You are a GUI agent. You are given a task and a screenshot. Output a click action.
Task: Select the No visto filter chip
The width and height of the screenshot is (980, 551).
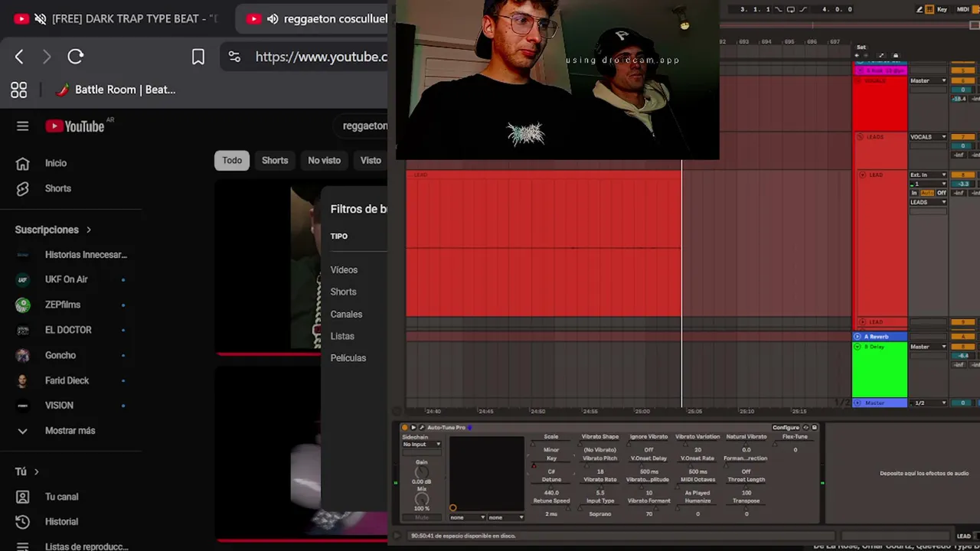[324, 161]
